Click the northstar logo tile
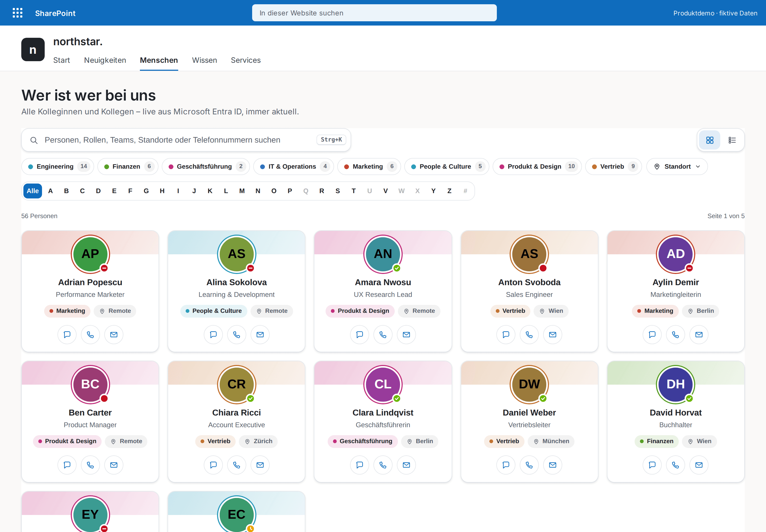The width and height of the screenshot is (766, 532). [33, 49]
